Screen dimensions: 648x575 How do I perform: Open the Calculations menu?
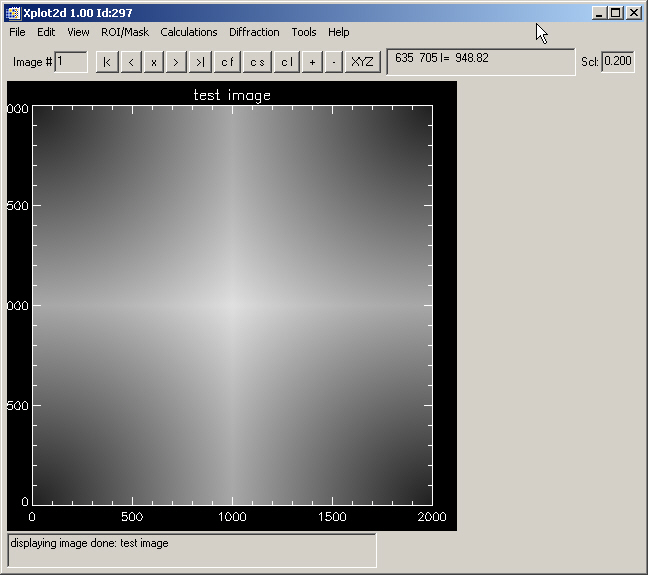(188, 32)
